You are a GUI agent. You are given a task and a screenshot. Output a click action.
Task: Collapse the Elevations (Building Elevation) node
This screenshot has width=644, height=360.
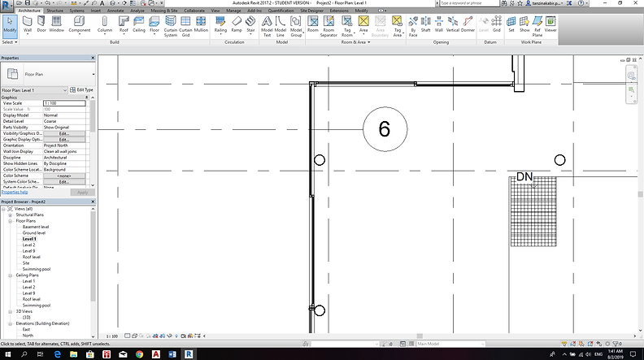[11, 323]
